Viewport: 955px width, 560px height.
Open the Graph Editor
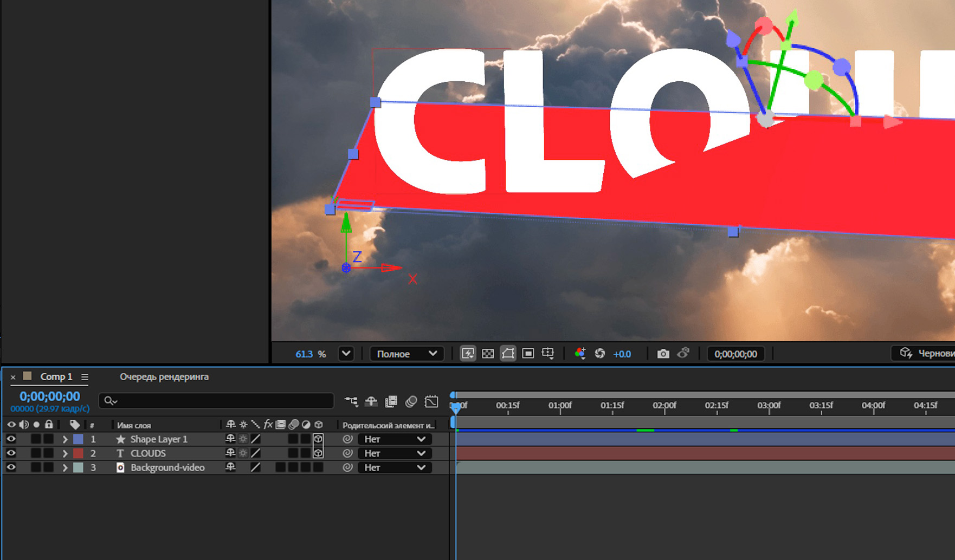coord(431,401)
